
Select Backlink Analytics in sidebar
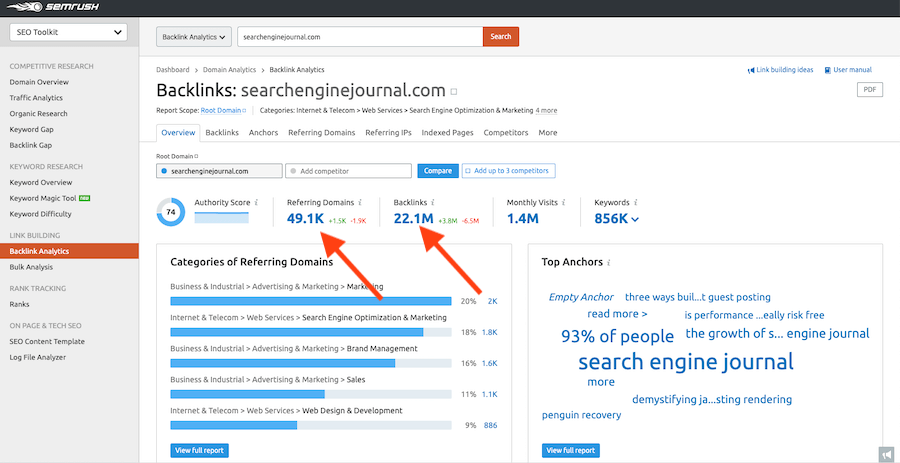point(69,251)
